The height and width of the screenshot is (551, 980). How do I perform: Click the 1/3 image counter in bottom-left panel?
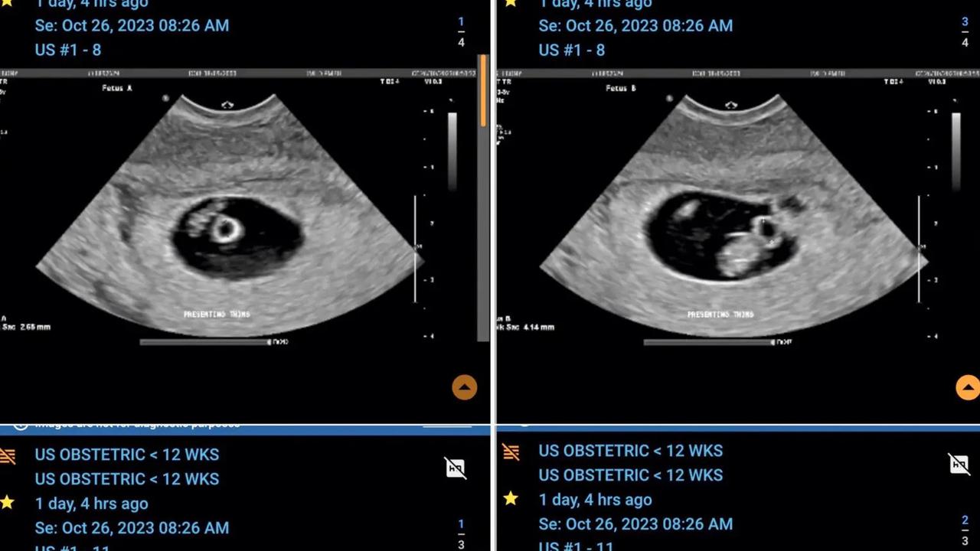(x=461, y=533)
